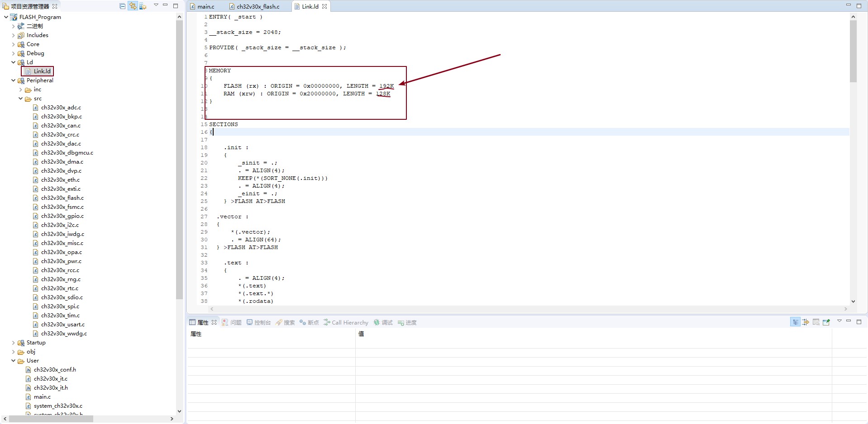Switch to ch32v30x_flash.c editor tab
Image resolution: width=868 pixels, height=424 pixels.
point(255,6)
